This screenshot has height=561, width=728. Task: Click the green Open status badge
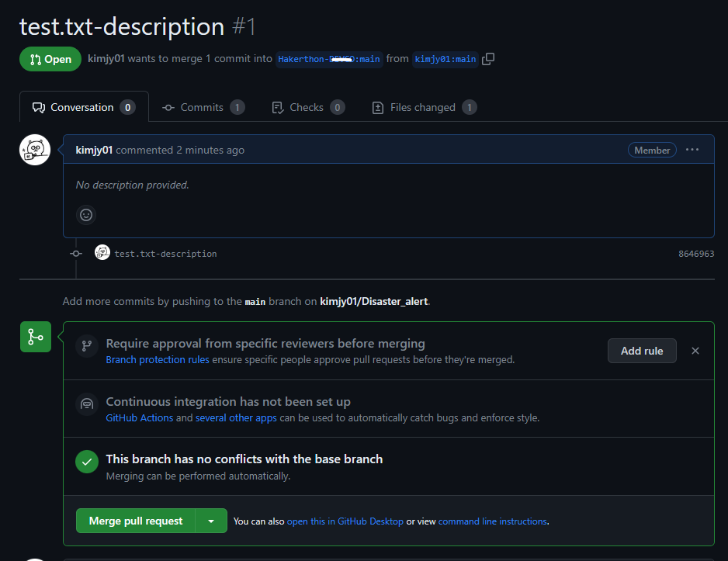click(50, 59)
